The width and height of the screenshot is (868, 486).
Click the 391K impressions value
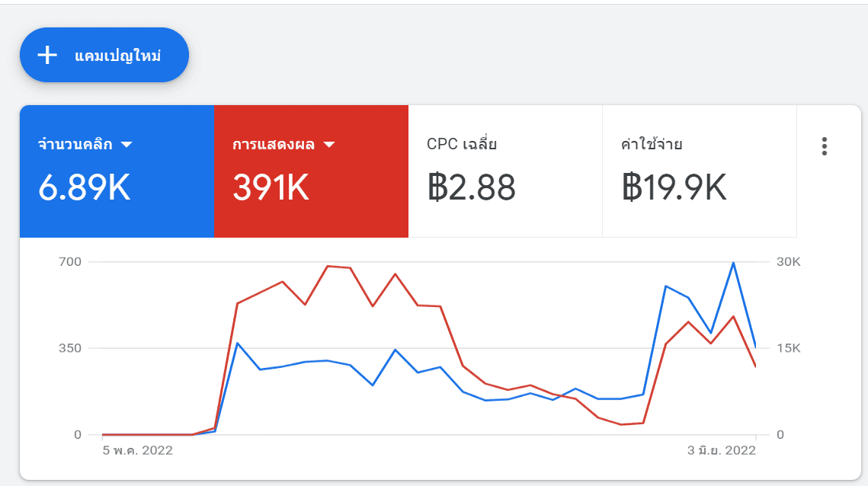(x=271, y=187)
